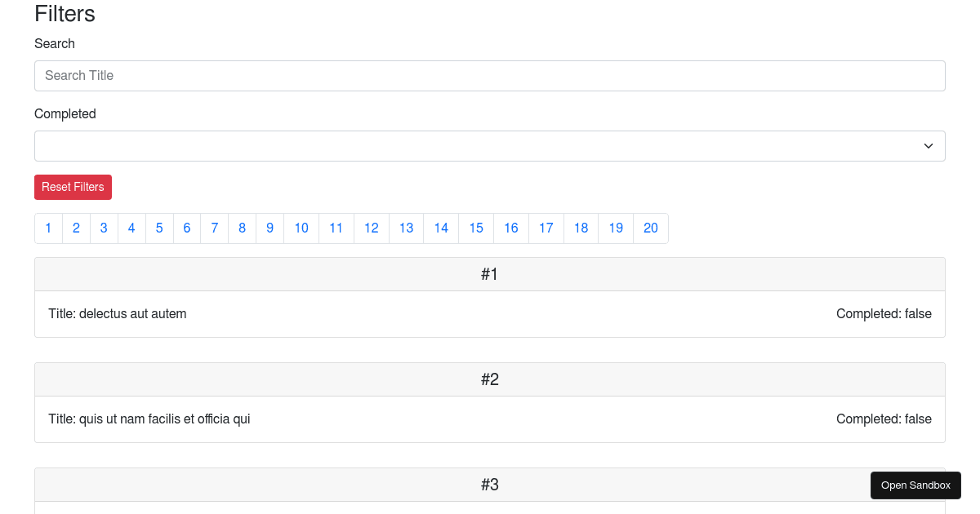Go to page 1 of todos

pos(48,228)
